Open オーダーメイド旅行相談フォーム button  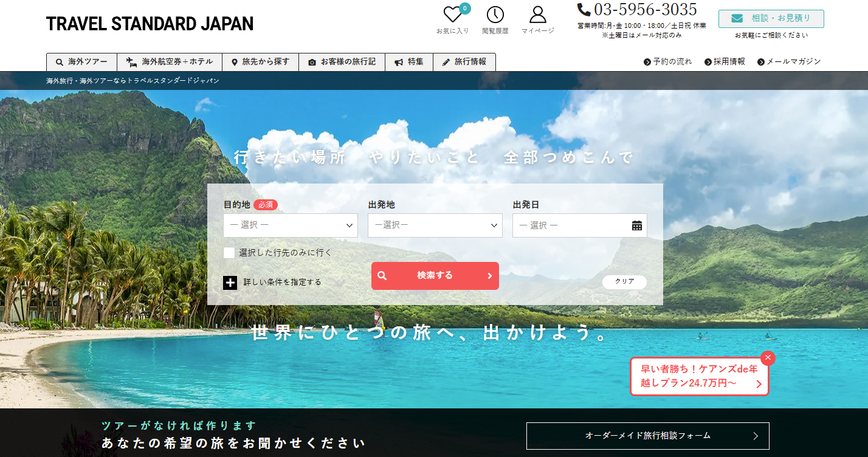(x=647, y=436)
